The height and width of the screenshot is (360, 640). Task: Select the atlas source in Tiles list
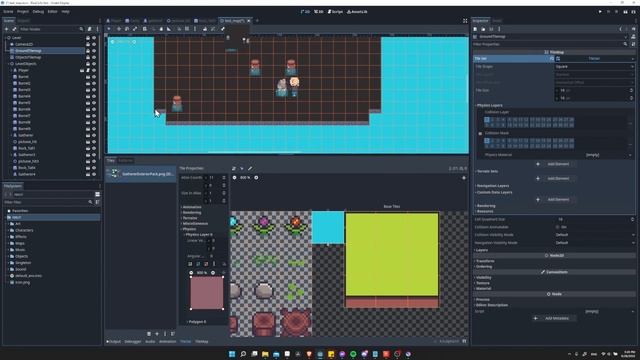141,173
